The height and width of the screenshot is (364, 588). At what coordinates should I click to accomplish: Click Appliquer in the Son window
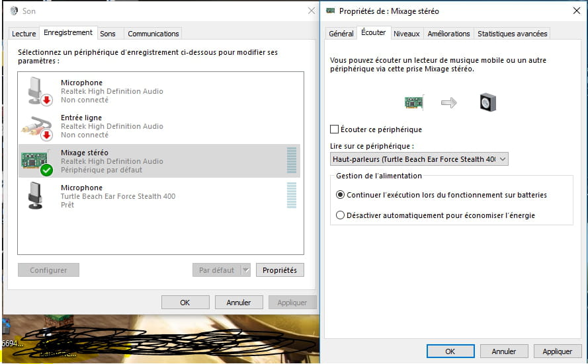pos(292,302)
